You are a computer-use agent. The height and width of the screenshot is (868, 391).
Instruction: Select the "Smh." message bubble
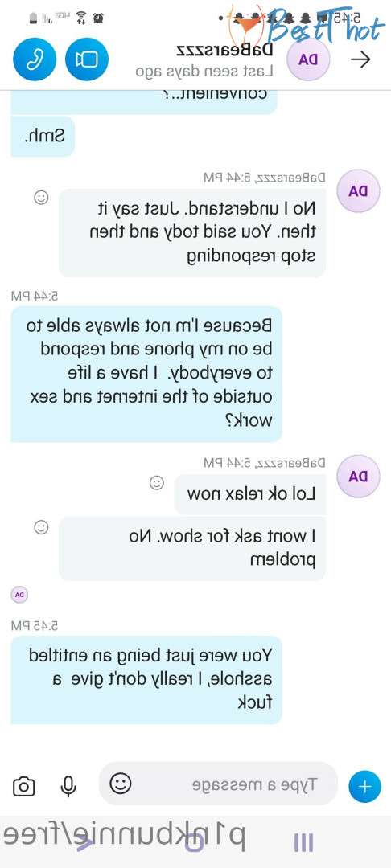pos(43,136)
